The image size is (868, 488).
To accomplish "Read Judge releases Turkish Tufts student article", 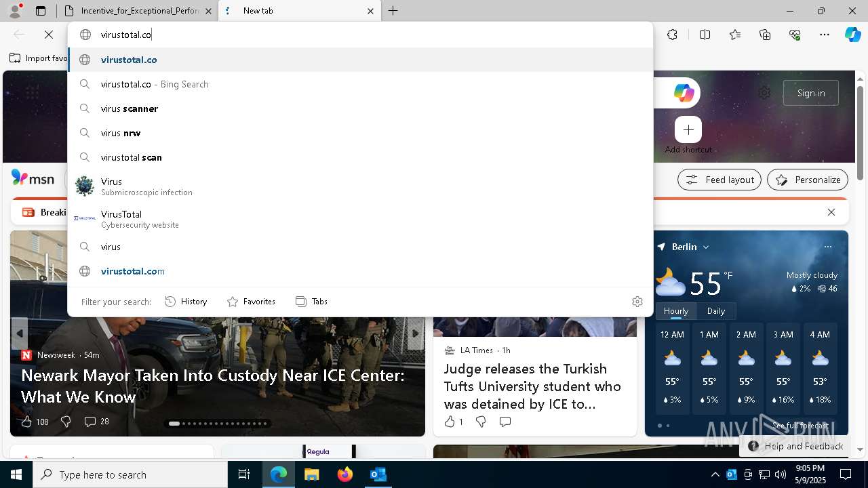I will pyautogui.click(x=532, y=386).
